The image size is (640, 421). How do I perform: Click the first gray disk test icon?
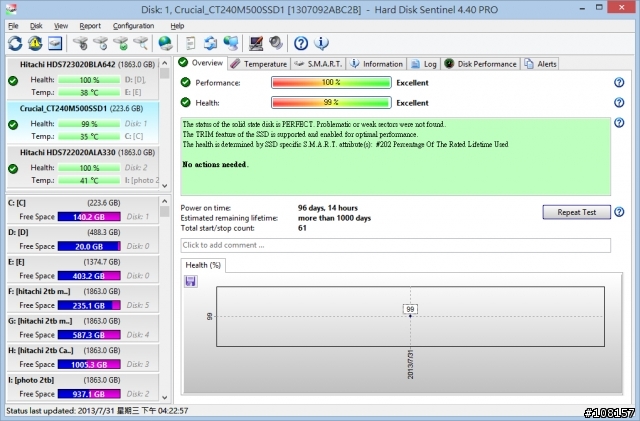click(x=80, y=43)
